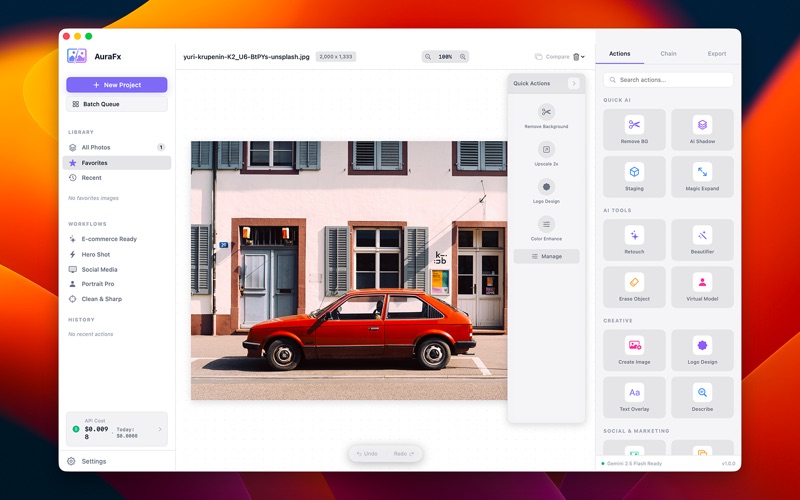Image resolution: width=800 pixels, height=500 pixels.
Task: Focus the Search actions field
Action: pos(668,80)
